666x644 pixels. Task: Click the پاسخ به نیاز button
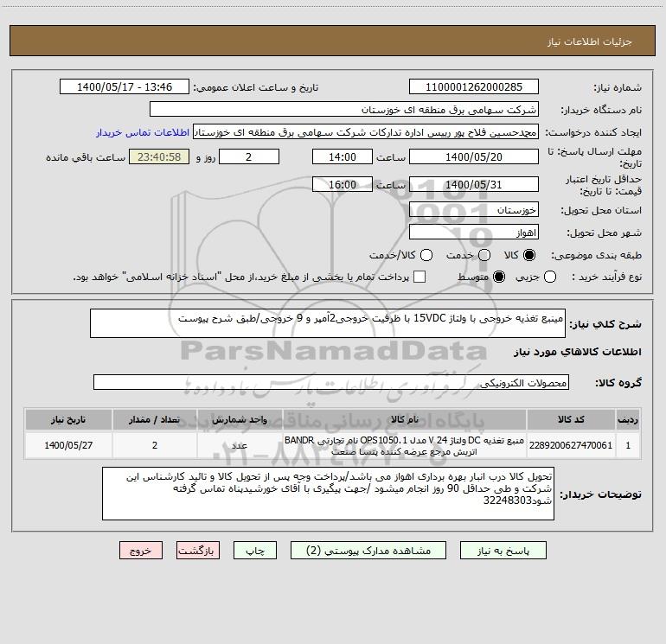(503, 551)
